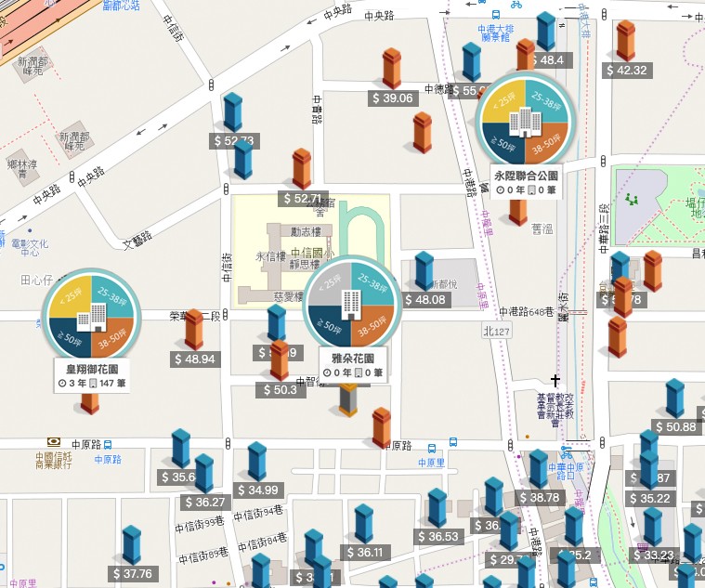Click the $ 36.27 price tag

205,502
